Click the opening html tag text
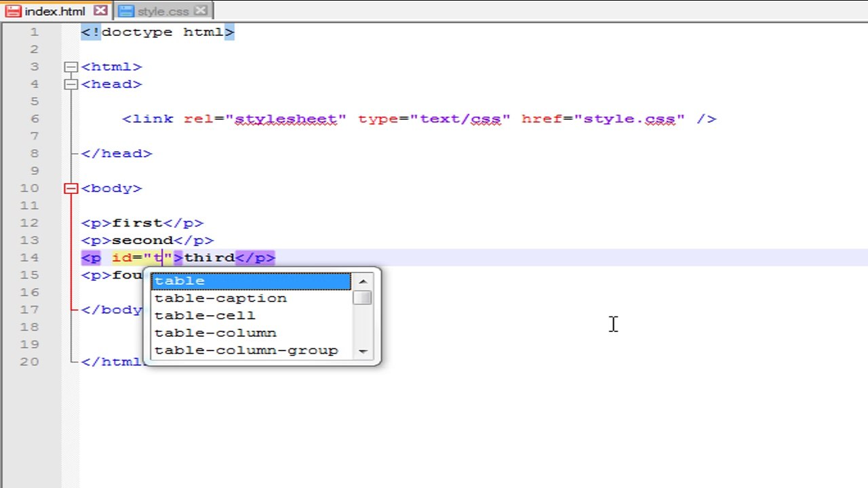 pyautogui.click(x=111, y=67)
